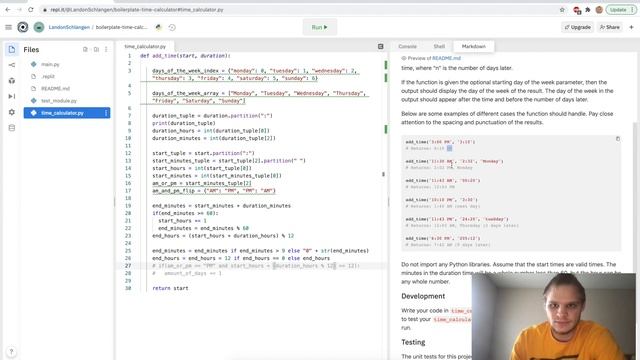Click the Replit logo icon
Screen dimensions: 640x360
(x=23, y=27)
